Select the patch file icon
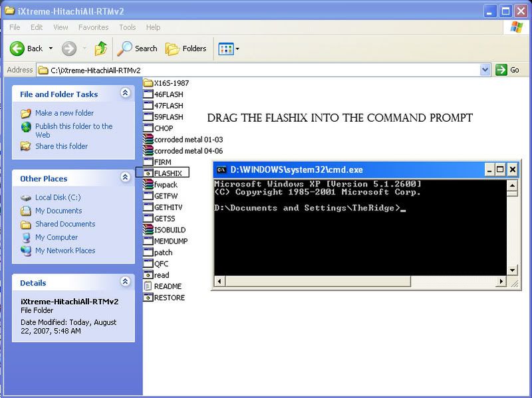Image resolution: width=532 pixels, height=398 pixels. 148,252
